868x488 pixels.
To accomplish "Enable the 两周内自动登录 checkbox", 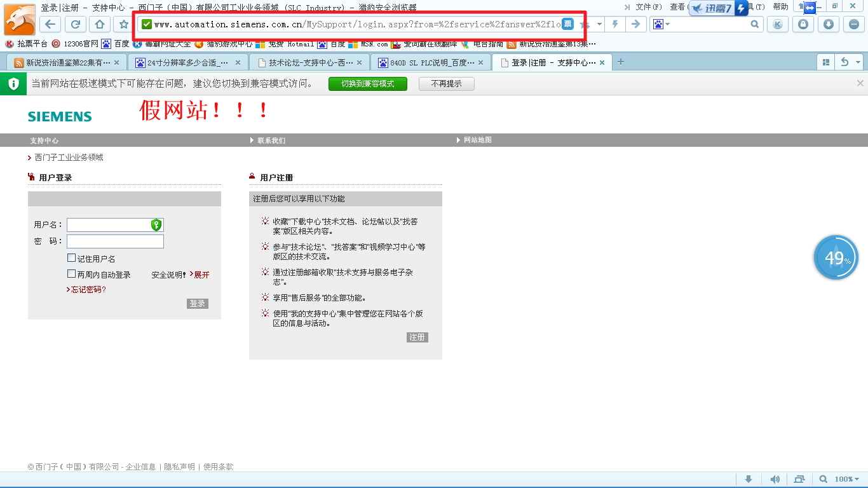I will (72, 274).
